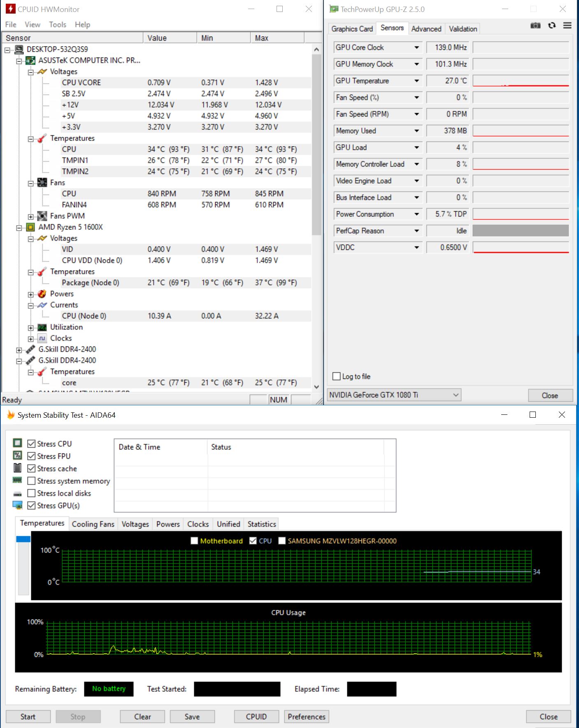Switch to the Cooling Fans tab
Image resolution: width=579 pixels, height=728 pixels.
93,524
